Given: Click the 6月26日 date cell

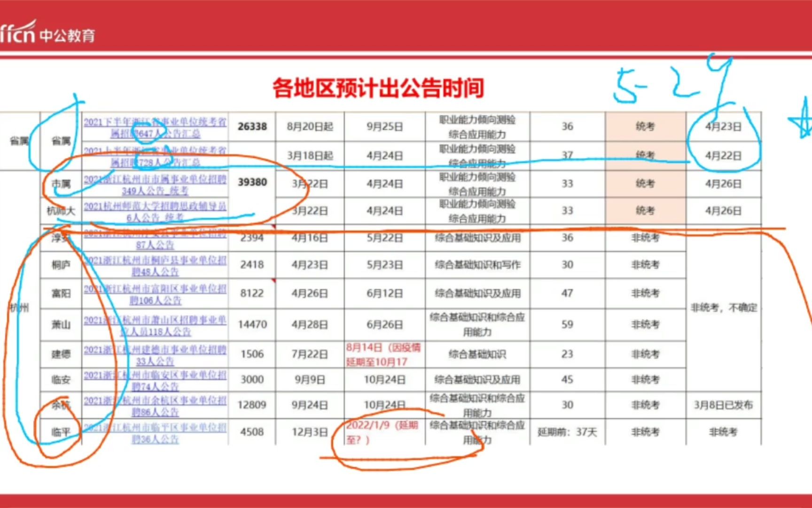Looking at the screenshot, I should 385,325.
